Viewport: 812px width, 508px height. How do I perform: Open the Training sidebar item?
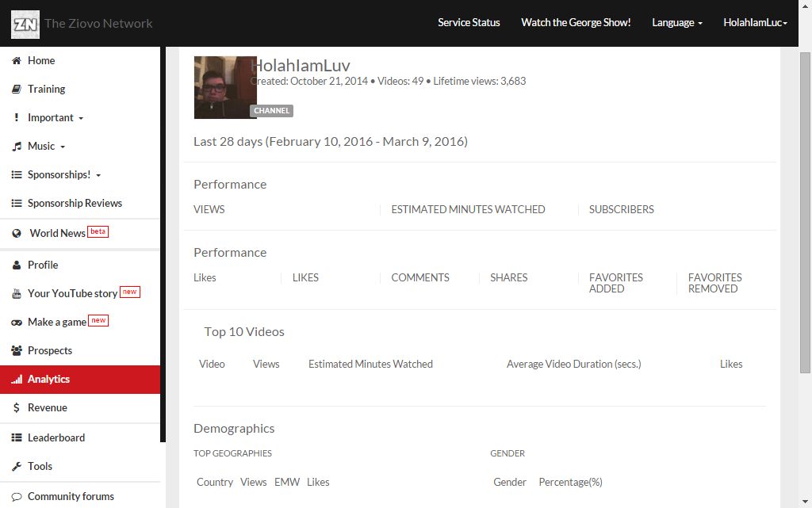80,89
